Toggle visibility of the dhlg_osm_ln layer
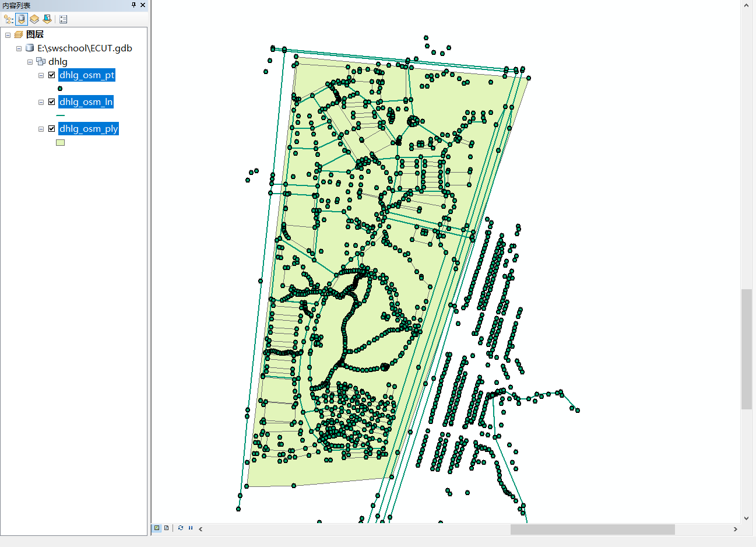 [x=51, y=101]
